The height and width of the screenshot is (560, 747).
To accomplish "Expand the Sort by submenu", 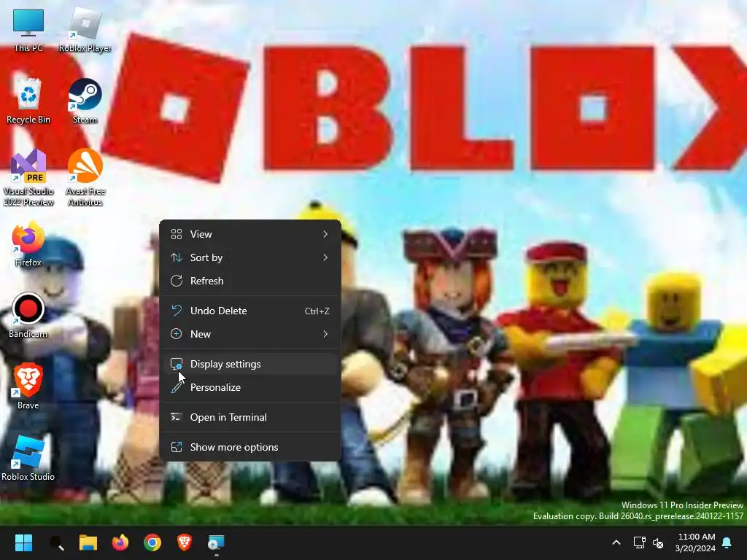I will point(249,257).
